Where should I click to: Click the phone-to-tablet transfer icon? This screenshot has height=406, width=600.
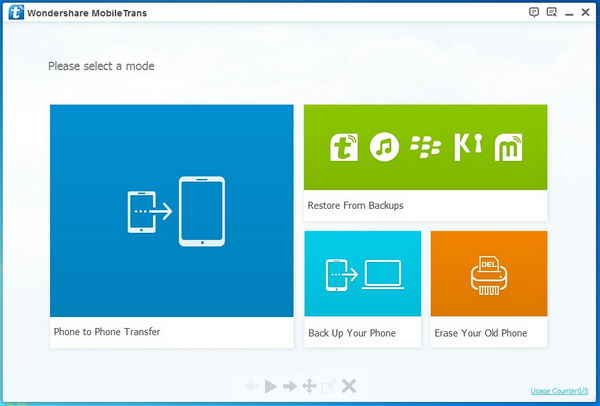(175, 211)
